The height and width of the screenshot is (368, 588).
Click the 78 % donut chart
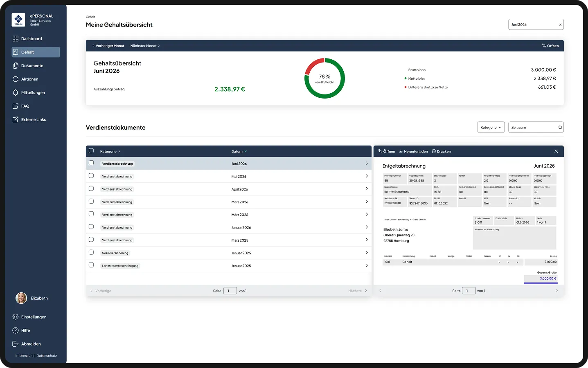pos(324,78)
